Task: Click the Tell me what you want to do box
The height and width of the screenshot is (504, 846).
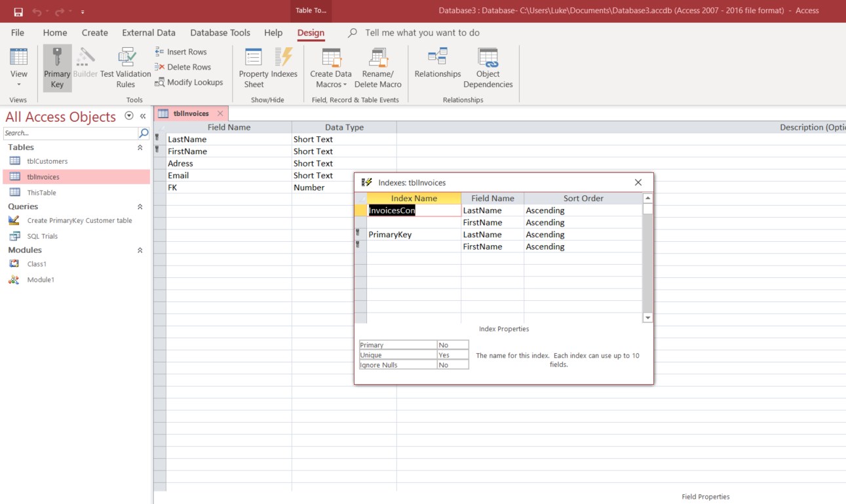Action: pos(422,33)
